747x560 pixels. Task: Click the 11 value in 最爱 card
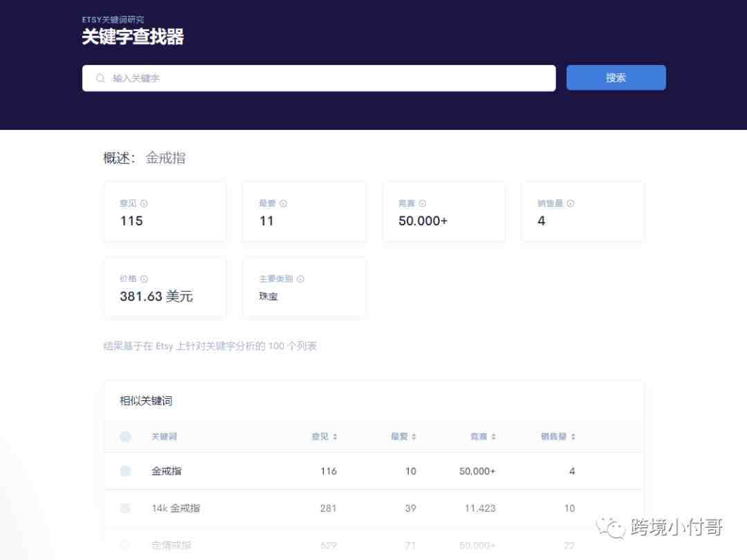coord(267,221)
